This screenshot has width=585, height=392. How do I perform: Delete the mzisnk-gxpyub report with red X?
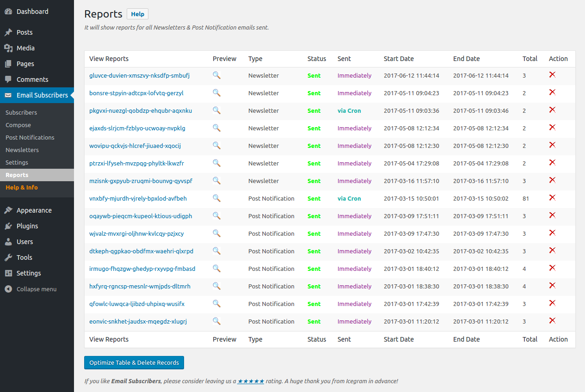[552, 180]
